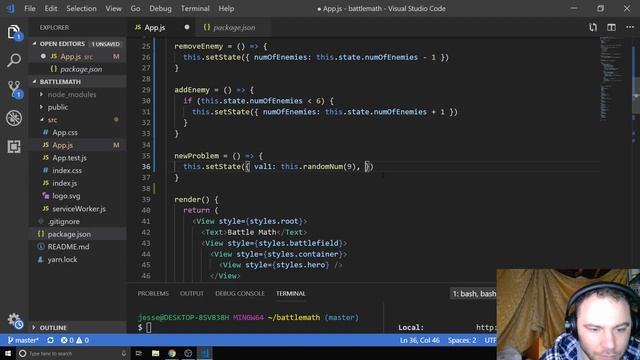Open README.md in the file tree

coord(78,247)
